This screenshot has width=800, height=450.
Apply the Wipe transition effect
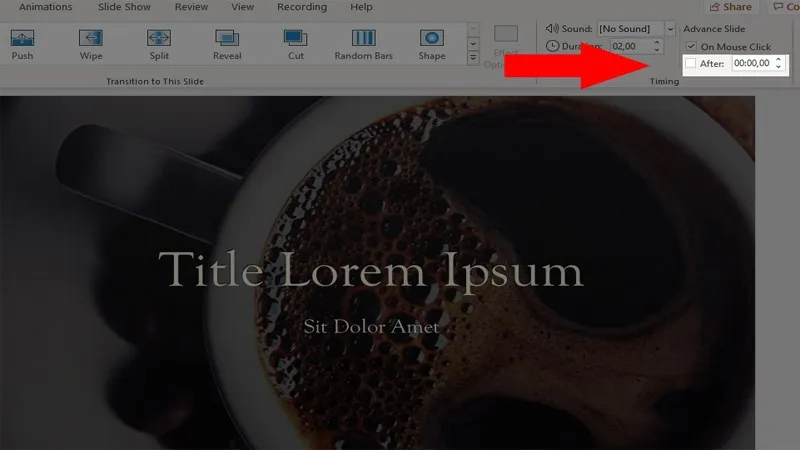91,44
